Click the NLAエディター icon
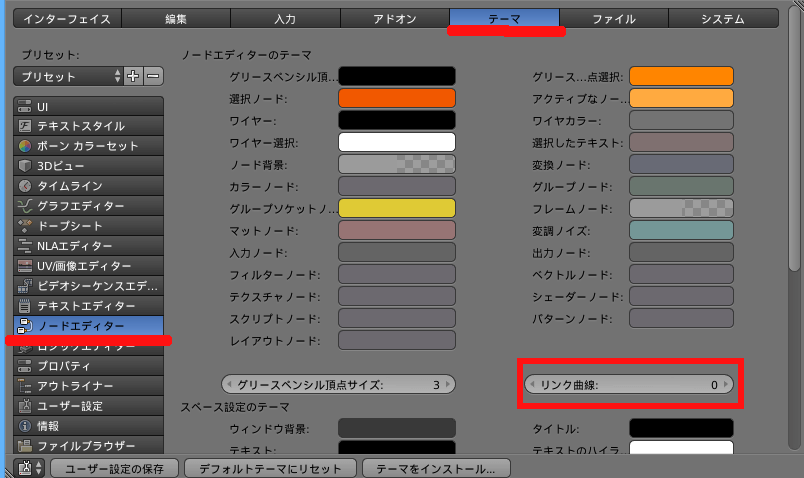The image size is (804, 478). coord(24,246)
